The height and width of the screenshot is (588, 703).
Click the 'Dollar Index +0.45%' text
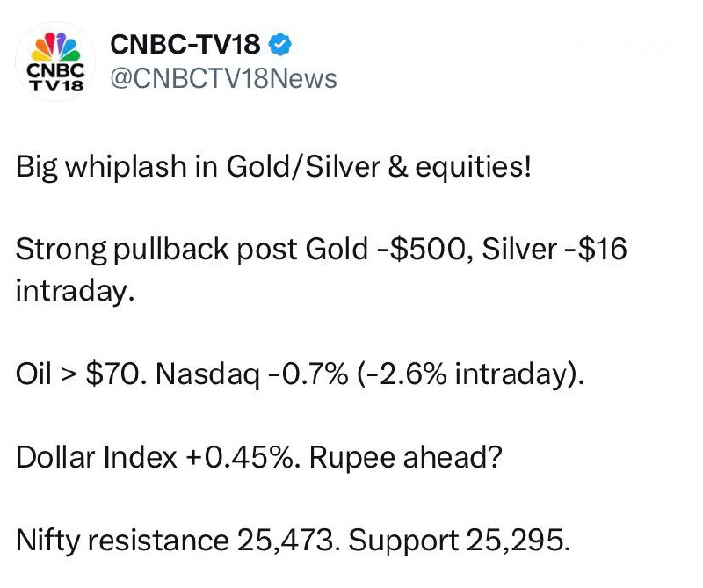(x=158, y=458)
